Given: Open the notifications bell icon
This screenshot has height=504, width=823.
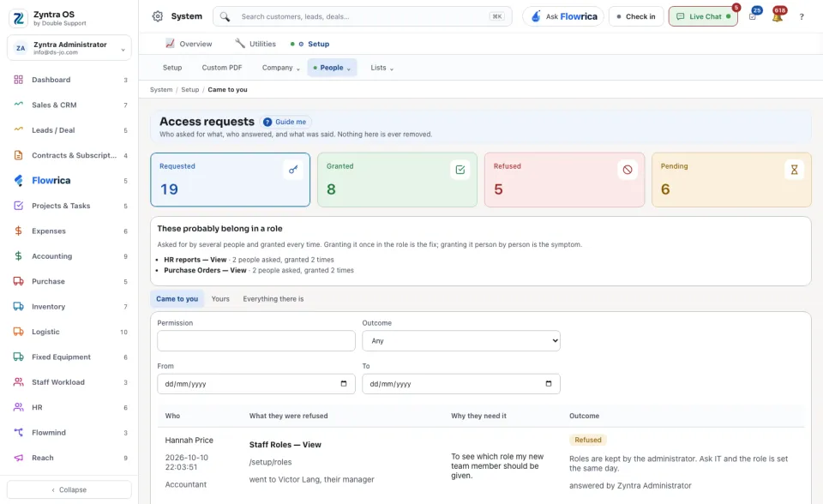Looking at the screenshot, I should coord(778,16).
